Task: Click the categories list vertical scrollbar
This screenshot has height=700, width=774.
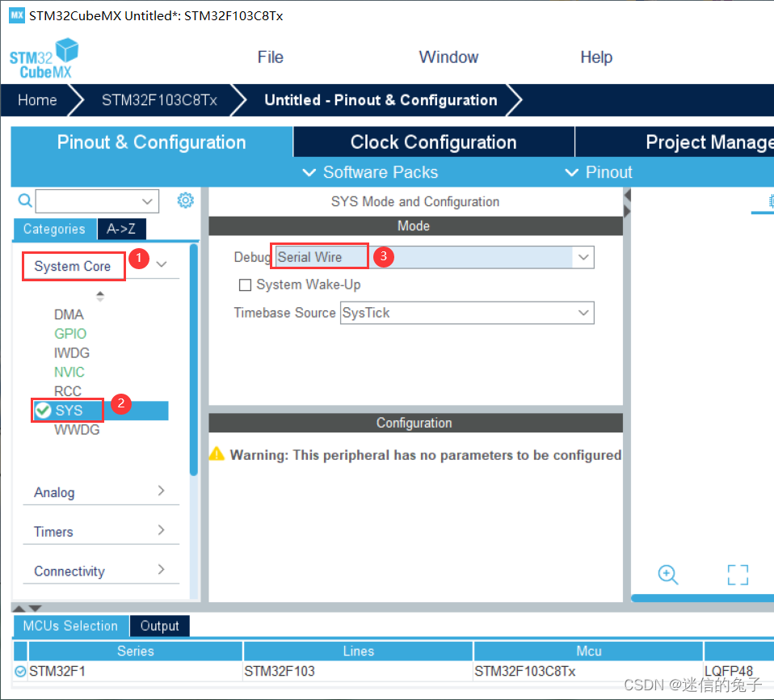Action: (x=194, y=360)
